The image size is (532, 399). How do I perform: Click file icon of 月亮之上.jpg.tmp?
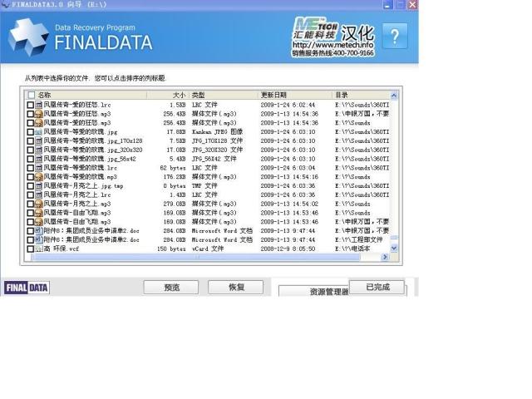point(39,186)
